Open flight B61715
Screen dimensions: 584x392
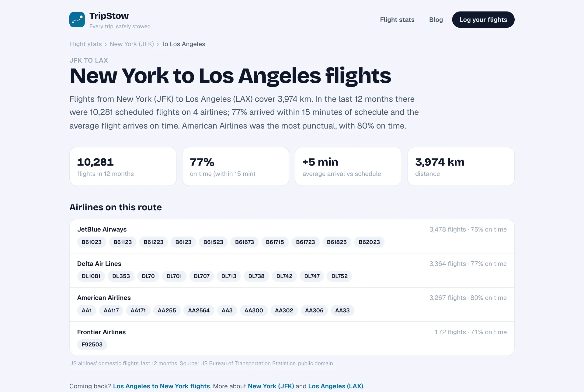coord(275,242)
